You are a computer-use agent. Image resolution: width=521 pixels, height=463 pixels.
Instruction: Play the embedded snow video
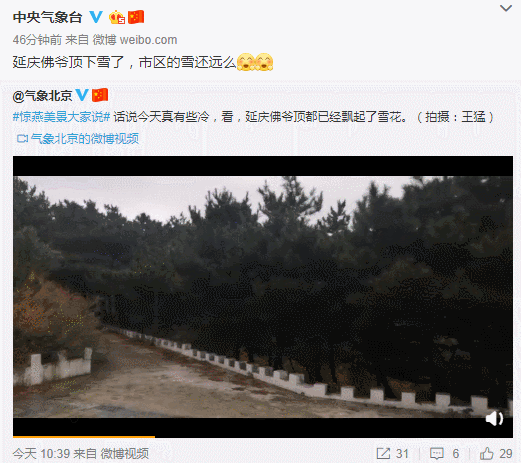[x=263, y=297]
